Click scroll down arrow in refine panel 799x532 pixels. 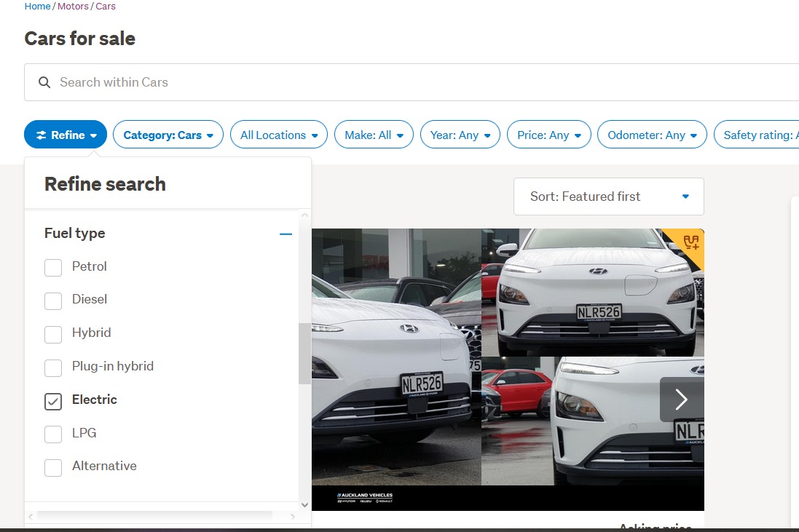click(304, 504)
